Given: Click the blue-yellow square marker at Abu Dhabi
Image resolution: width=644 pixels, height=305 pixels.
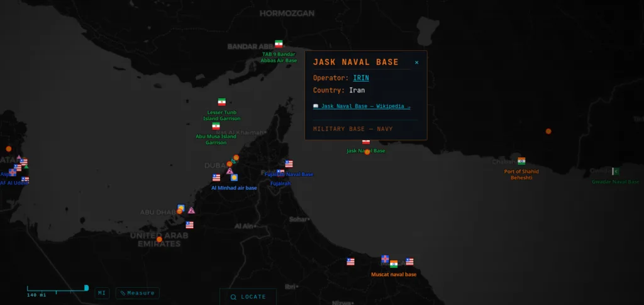Looking at the screenshot, I should coord(180,208).
